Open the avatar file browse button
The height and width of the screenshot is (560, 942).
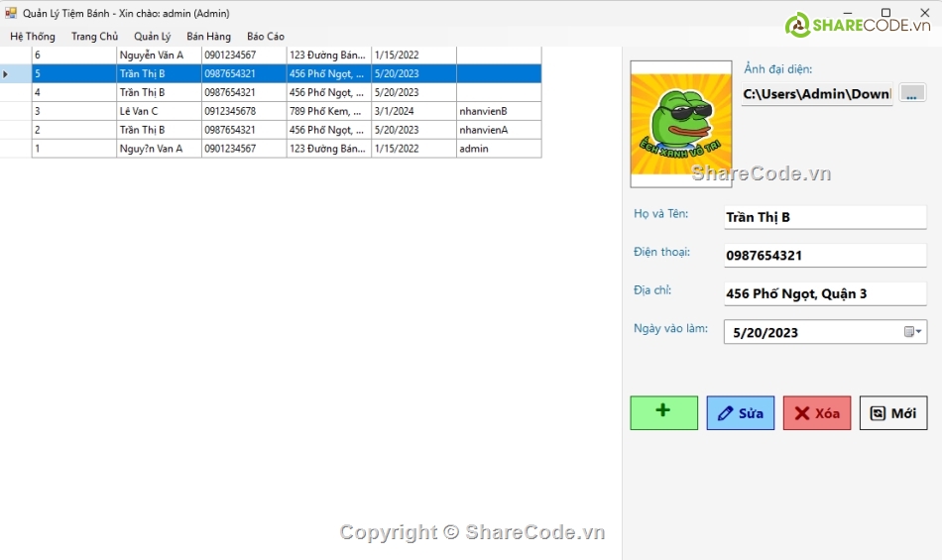click(912, 93)
